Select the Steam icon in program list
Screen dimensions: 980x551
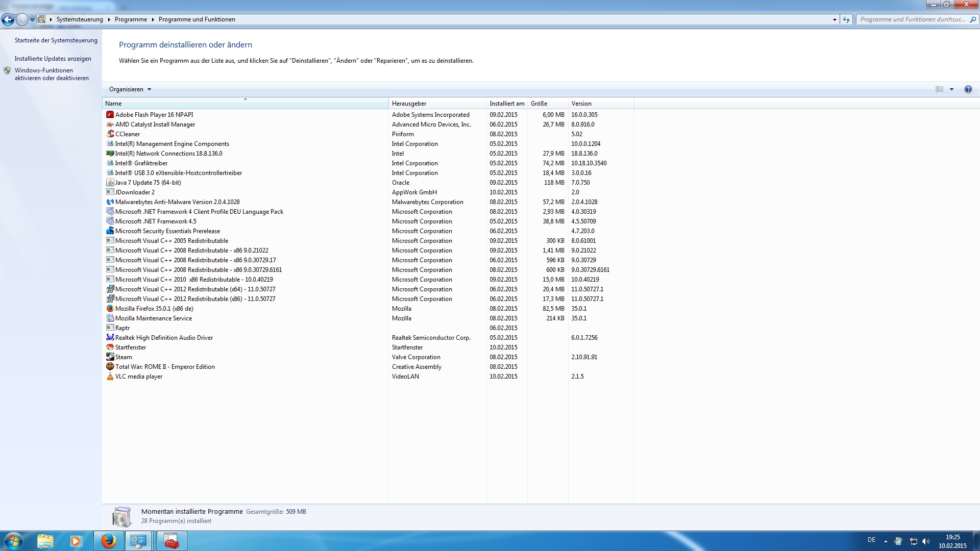[110, 357]
